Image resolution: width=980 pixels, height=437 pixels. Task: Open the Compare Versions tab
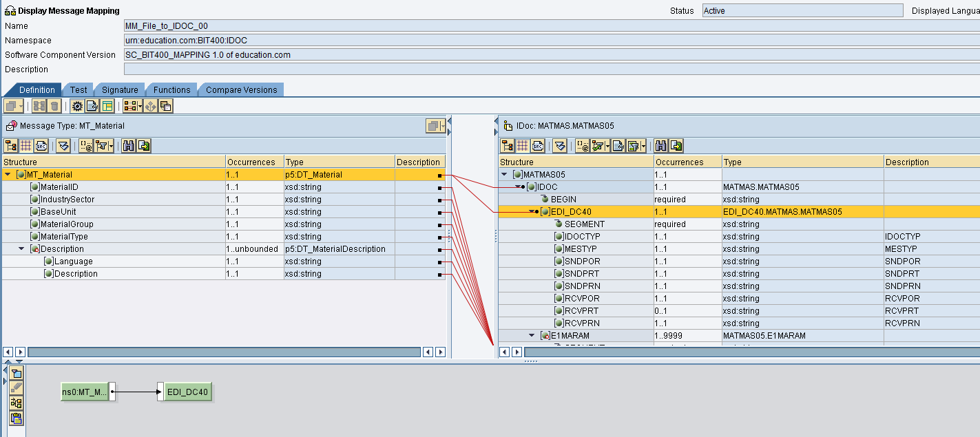(241, 90)
